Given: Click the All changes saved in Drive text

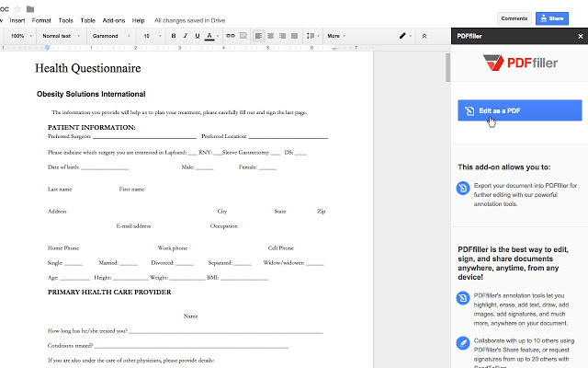Looking at the screenshot, I should pos(190,20).
